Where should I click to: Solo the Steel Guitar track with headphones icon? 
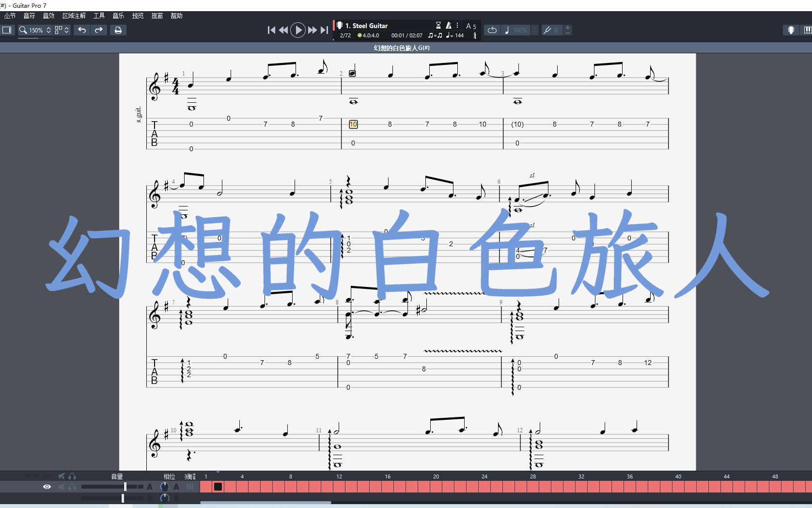[x=72, y=487]
